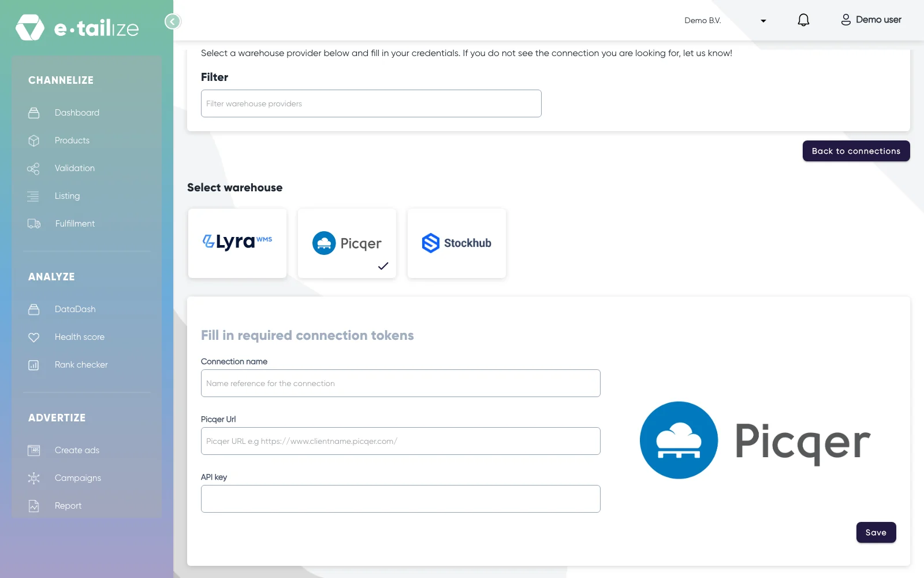Click the Health score heart icon
The image size is (924, 578).
click(x=34, y=337)
